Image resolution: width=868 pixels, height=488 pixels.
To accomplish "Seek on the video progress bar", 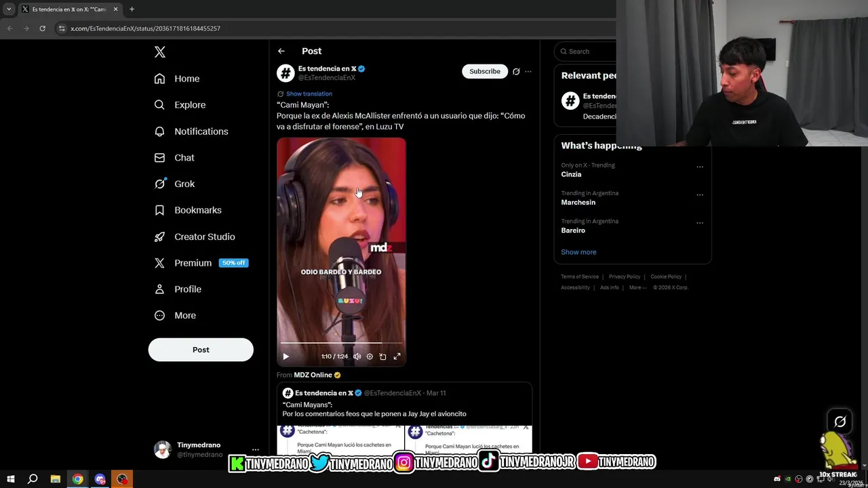I will [341, 343].
